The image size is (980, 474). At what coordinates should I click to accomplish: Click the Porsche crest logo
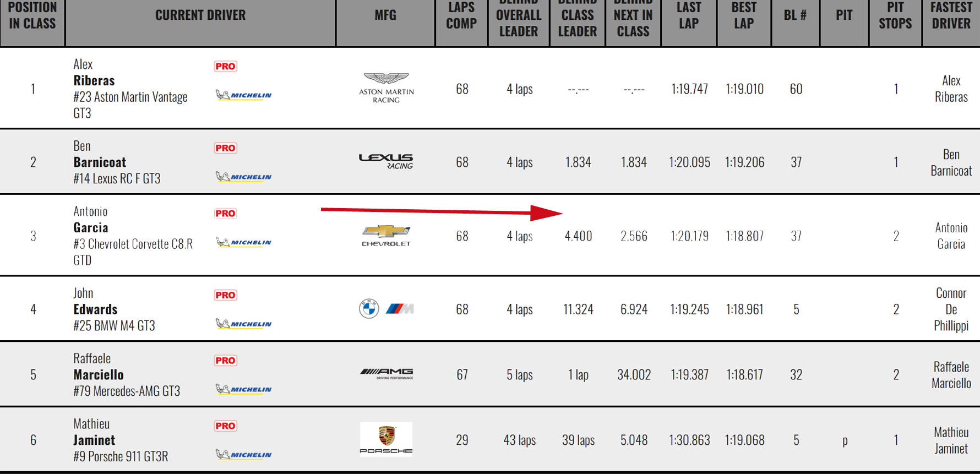coord(386,439)
